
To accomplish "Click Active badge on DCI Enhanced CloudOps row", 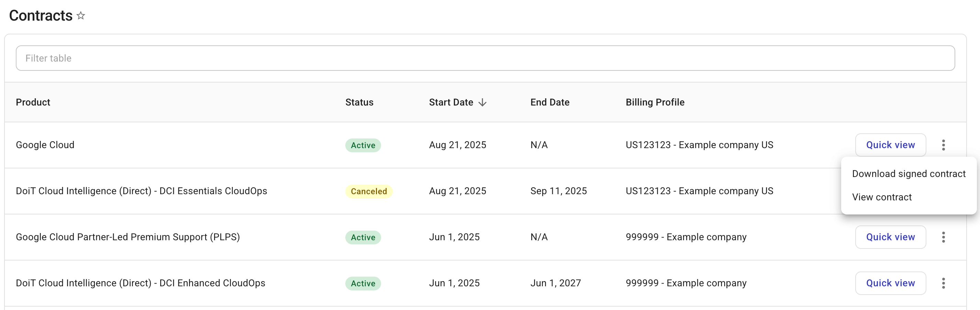I will point(363,283).
